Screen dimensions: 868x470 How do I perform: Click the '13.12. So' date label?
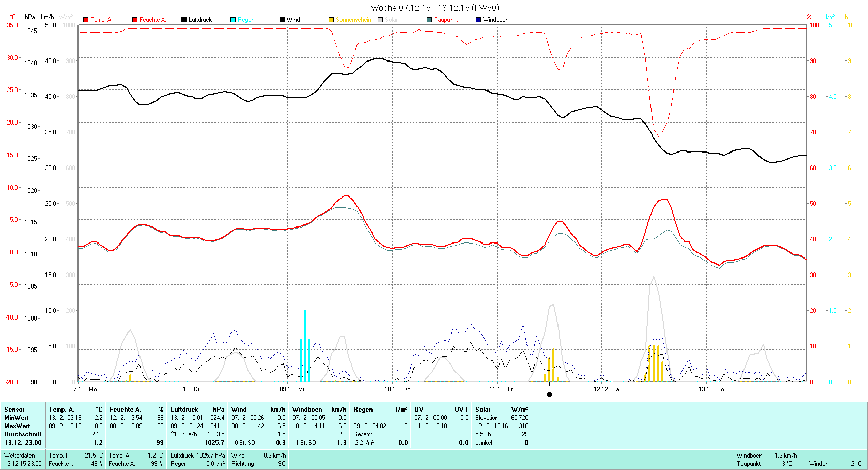[x=711, y=389]
